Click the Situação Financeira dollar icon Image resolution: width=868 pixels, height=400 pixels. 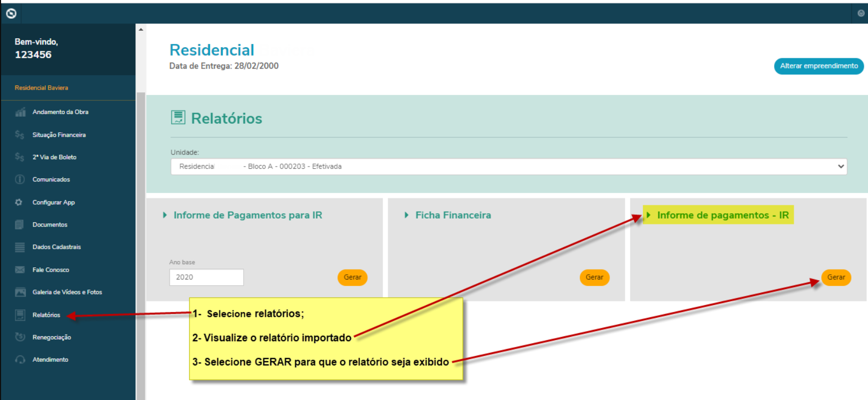pyautogui.click(x=20, y=135)
